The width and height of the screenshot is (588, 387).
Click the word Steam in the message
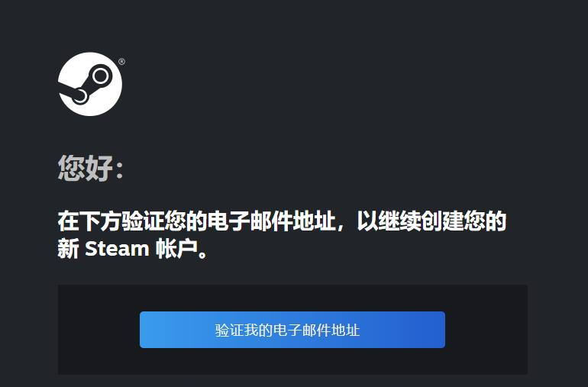(117, 249)
